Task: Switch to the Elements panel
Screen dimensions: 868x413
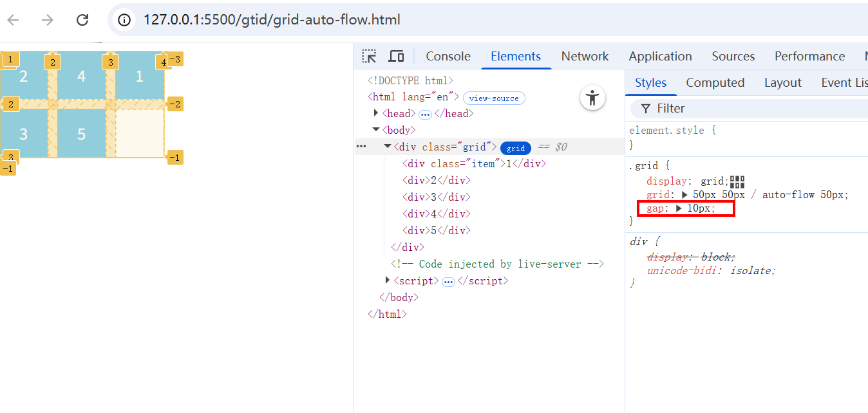Action: tap(516, 56)
